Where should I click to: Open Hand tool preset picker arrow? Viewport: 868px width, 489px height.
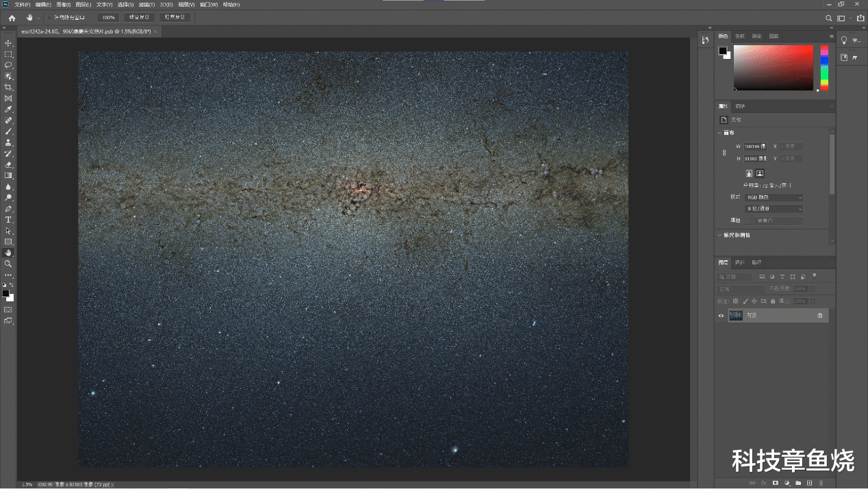pyautogui.click(x=38, y=18)
